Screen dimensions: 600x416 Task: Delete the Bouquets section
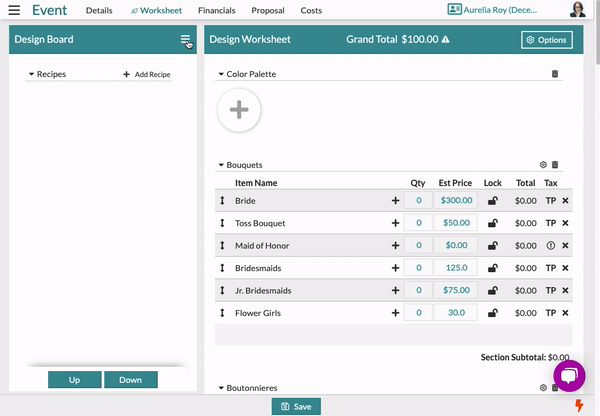pyautogui.click(x=555, y=165)
